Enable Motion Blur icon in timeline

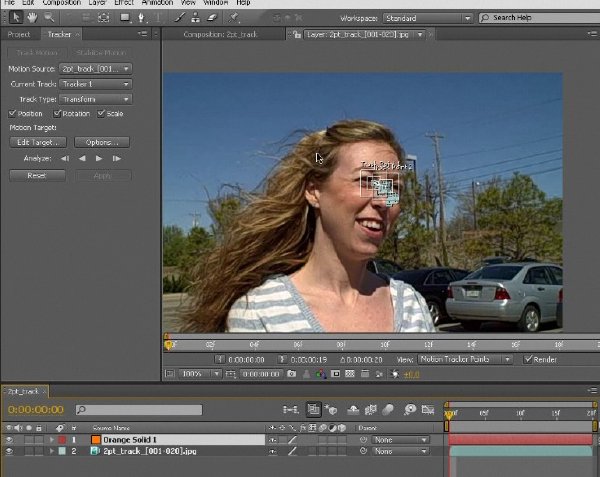pos(388,410)
